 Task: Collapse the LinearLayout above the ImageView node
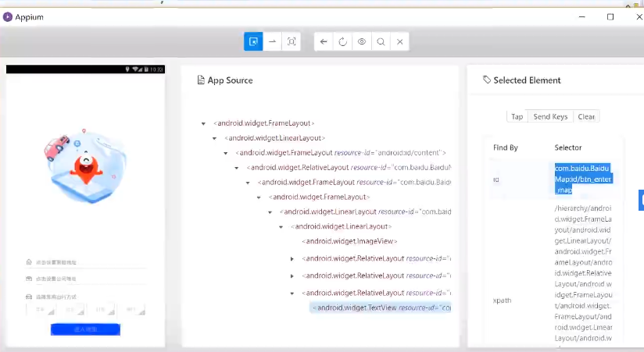281,227
